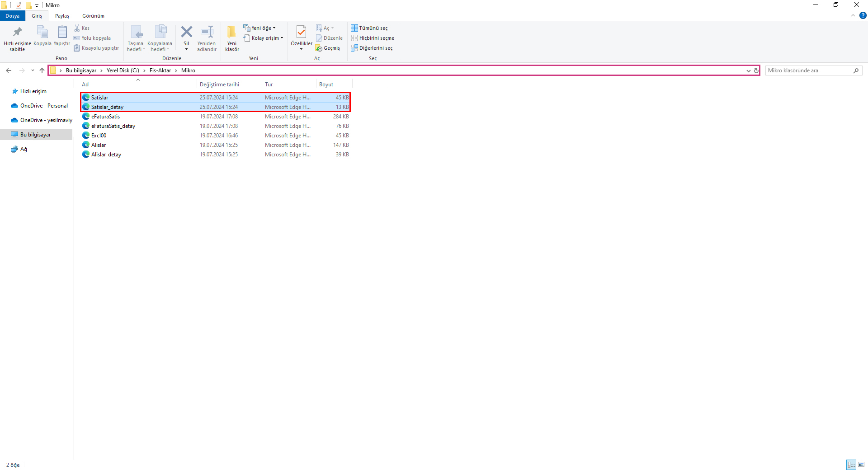Click the blue help question mark icon

point(863,16)
